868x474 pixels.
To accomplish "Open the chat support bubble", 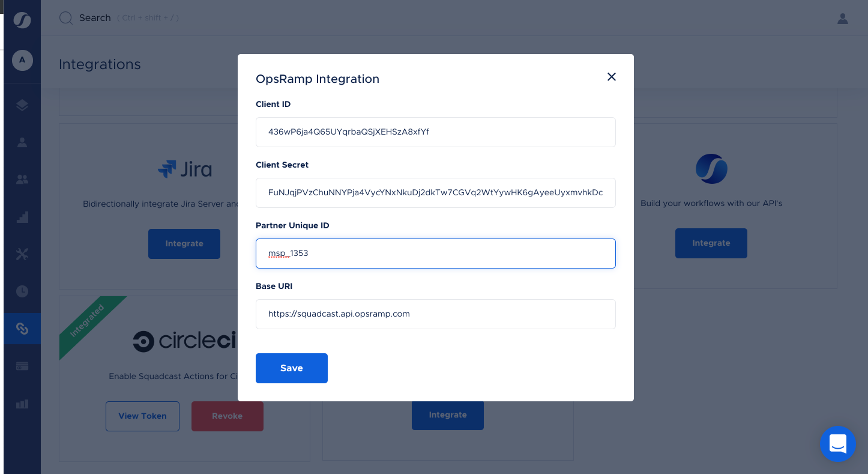I will [x=838, y=444].
